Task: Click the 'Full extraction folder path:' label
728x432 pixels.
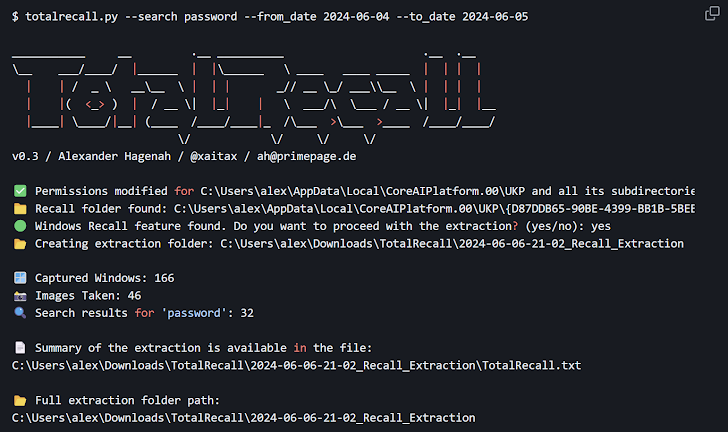Action: click(127, 400)
